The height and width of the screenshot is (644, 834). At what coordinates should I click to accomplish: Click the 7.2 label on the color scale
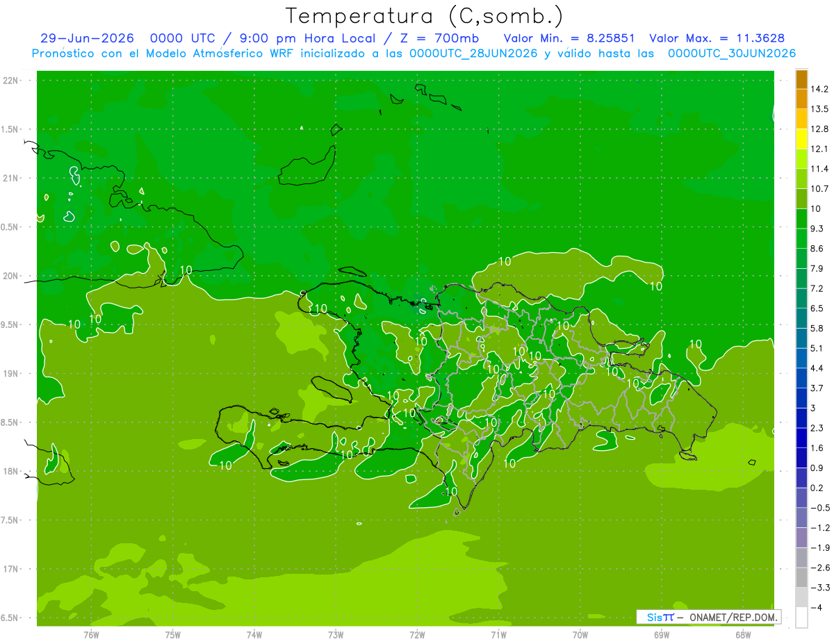[x=818, y=288]
